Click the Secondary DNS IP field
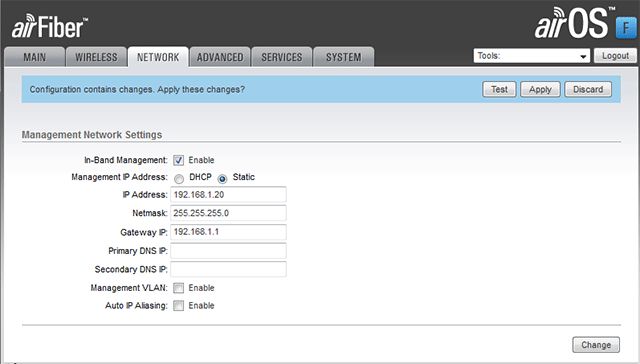 (228, 269)
